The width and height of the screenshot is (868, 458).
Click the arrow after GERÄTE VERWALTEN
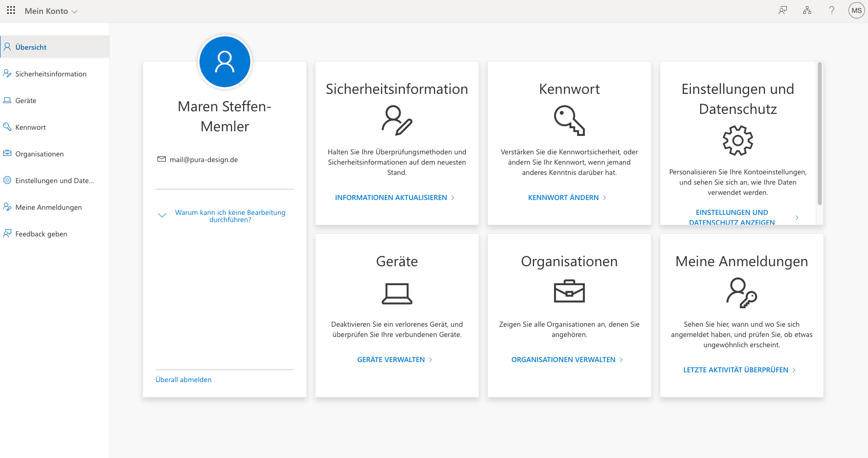click(x=430, y=360)
